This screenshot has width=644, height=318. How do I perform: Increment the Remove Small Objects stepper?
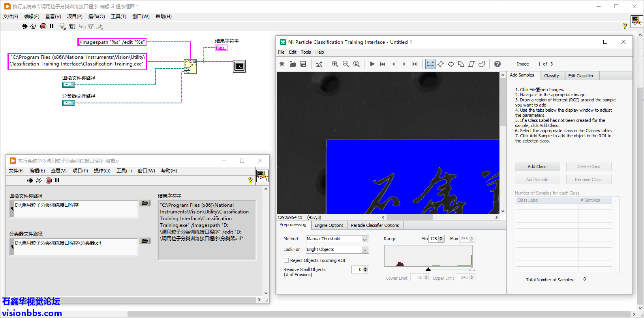[366, 268]
